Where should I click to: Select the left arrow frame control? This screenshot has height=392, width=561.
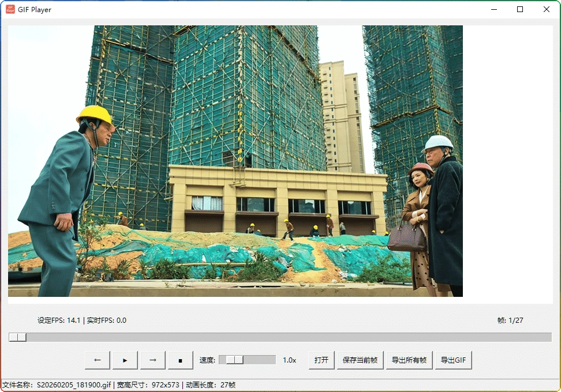tap(97, 360)
